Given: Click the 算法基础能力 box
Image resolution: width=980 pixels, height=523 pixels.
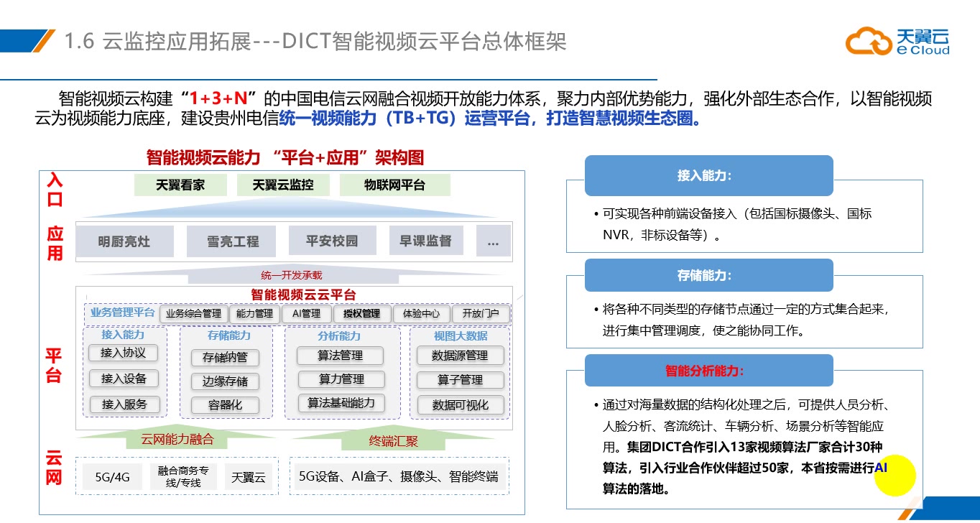Looking at the screenshot, I should point(341,403).
